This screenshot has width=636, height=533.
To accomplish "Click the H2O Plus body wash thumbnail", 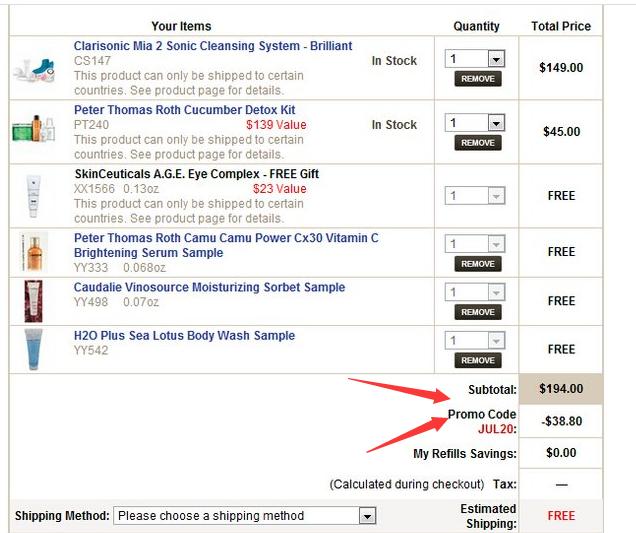I will click(x=33, y=349).
